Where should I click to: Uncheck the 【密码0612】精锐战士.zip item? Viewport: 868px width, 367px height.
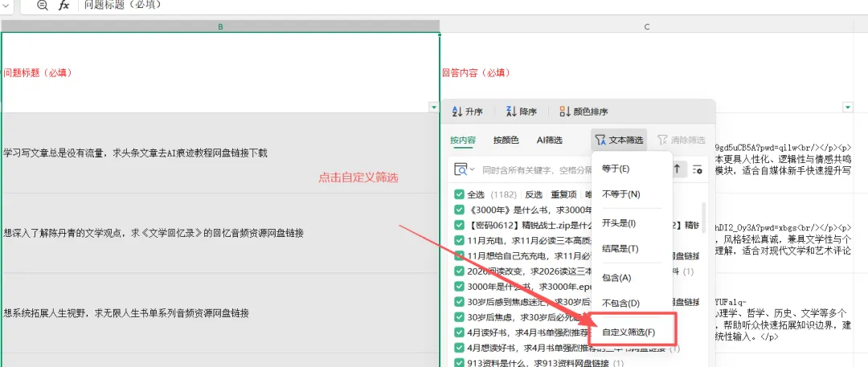458,226
